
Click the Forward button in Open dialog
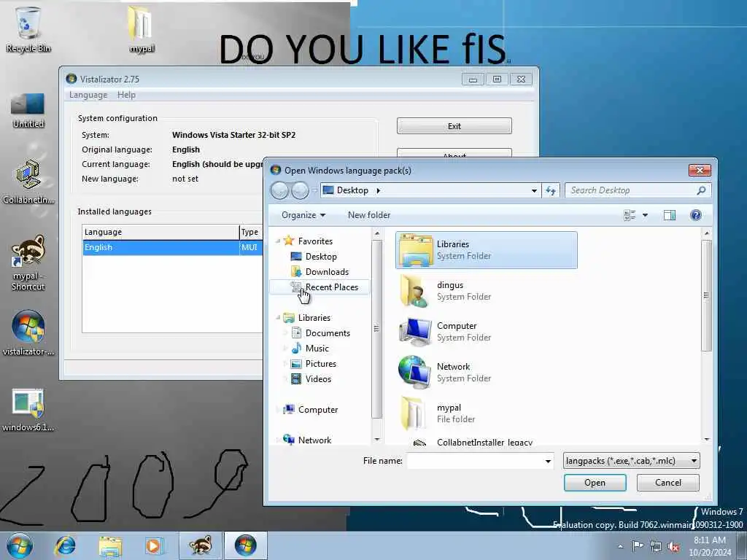pos(300,190)
